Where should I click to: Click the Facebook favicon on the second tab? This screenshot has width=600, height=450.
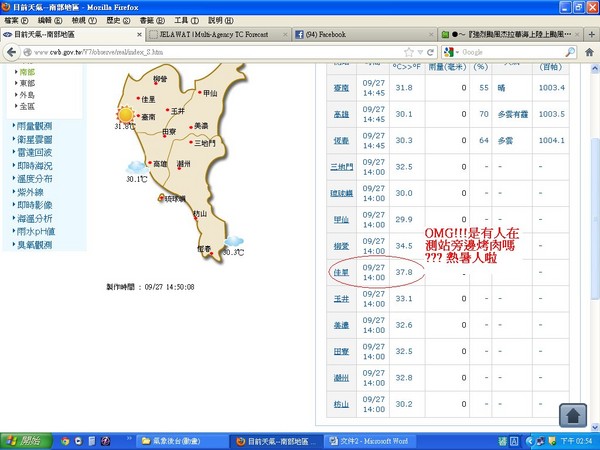(300, 34)
